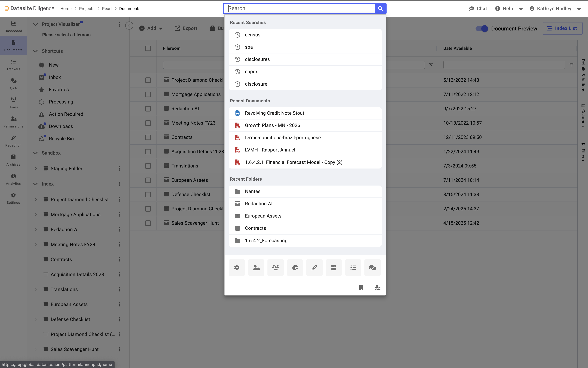
Task: Select the Trackers icon in the sidebar
Action: (13, 65)
